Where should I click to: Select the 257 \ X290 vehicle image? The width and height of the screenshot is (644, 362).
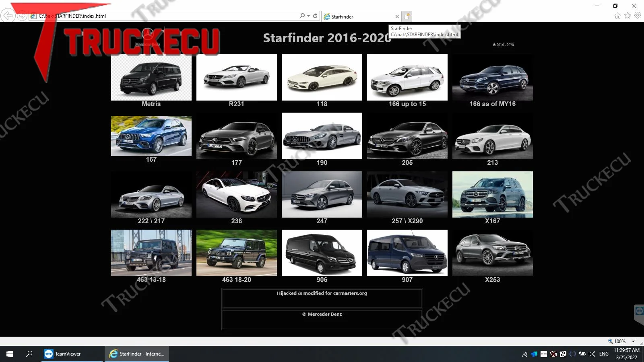click(407, 194)
